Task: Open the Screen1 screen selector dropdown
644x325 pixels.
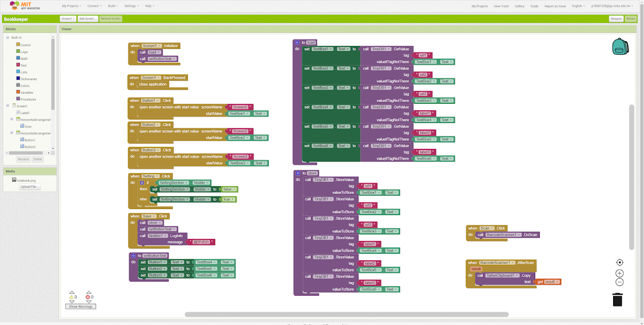Action: [x=68, y=19]
